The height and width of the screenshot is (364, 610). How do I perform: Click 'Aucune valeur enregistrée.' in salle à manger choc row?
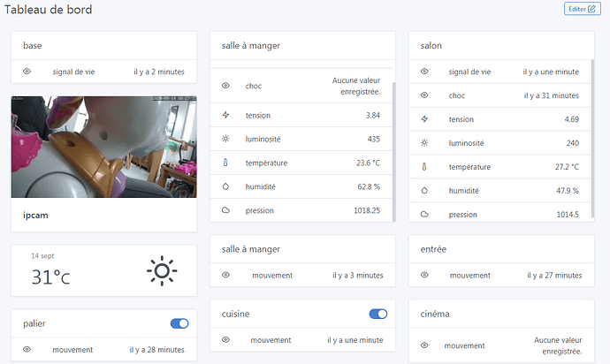(x=356, y=86)
